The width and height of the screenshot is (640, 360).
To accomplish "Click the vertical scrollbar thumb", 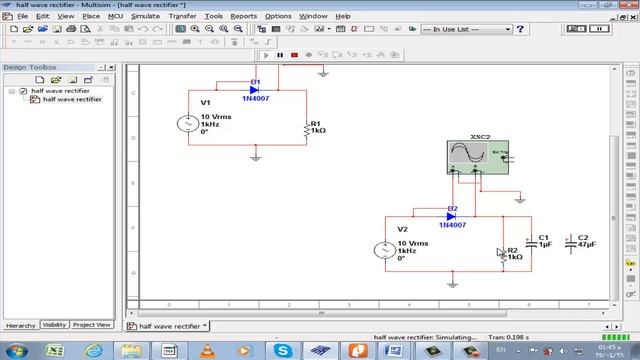I will [614, 218].
